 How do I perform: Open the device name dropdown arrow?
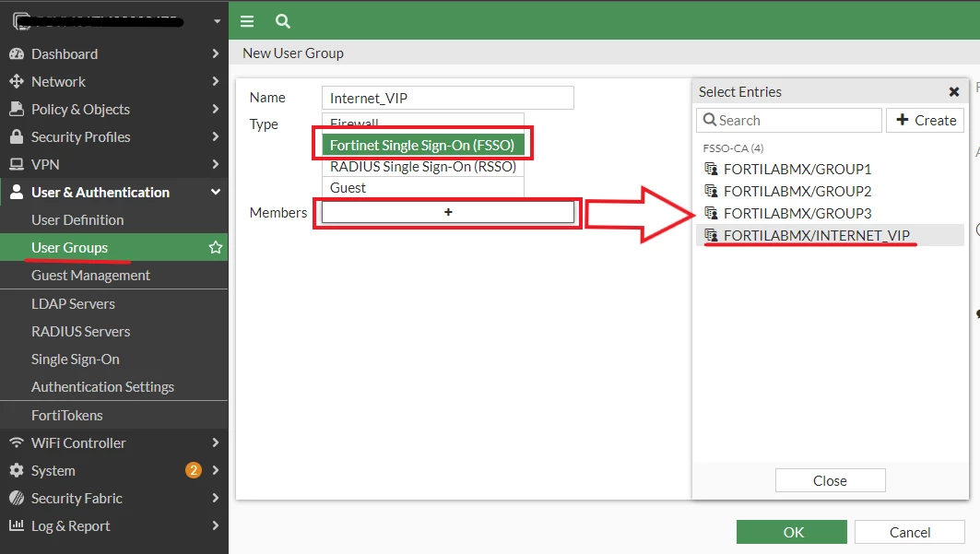(217, 21)
